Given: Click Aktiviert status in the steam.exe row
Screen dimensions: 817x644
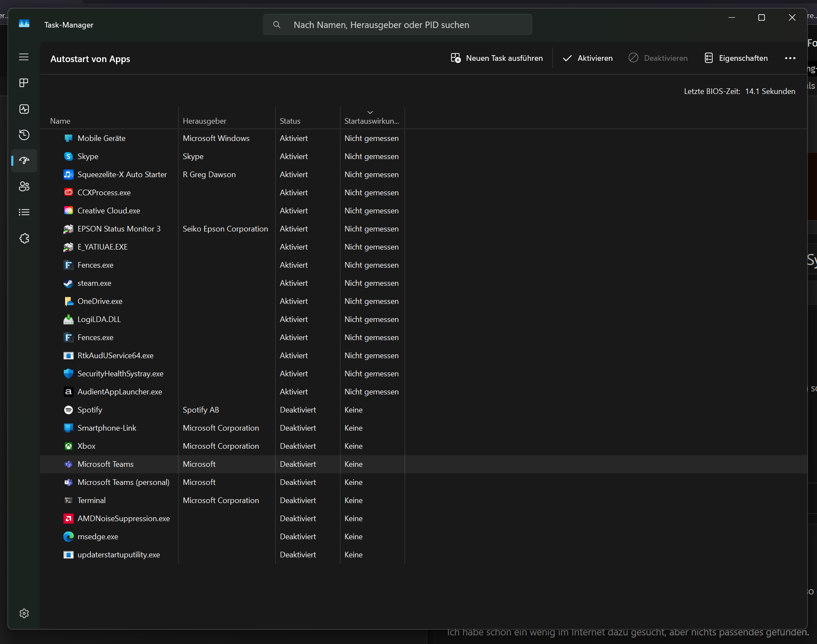Looking at the screenshot, I should [x=294, y=283].
